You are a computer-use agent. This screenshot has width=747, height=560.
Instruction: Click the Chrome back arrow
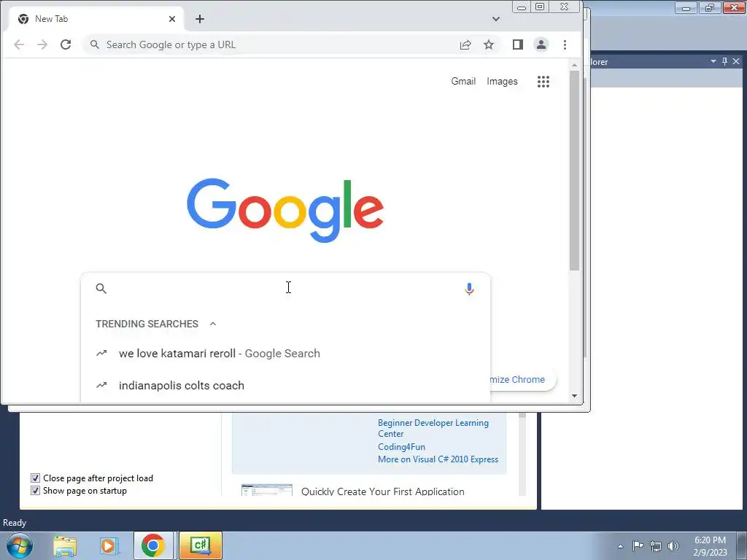pyautogui.click(x=19, y=44)
